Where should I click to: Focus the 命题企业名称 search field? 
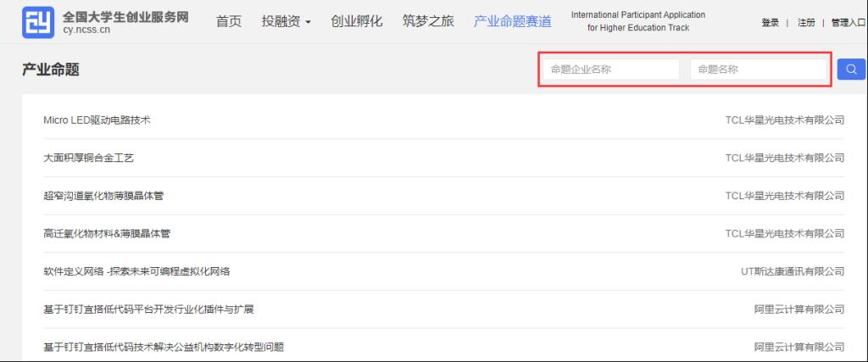pos(610,70)
